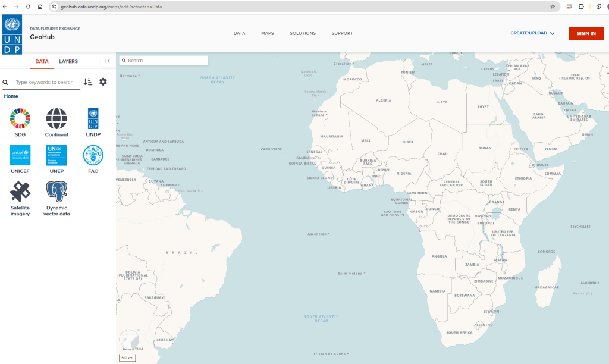The image size is (609, 364).
Task: Select the FAO data category icon
Action: coord(93,155)
